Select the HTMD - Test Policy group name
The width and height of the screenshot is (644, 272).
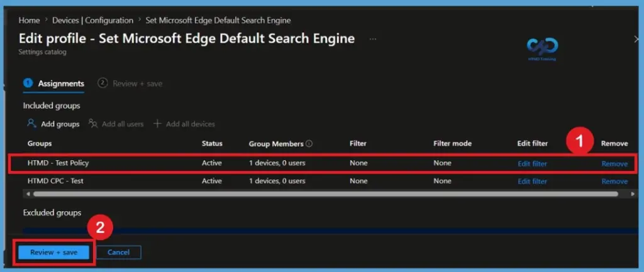click(58, 163)
